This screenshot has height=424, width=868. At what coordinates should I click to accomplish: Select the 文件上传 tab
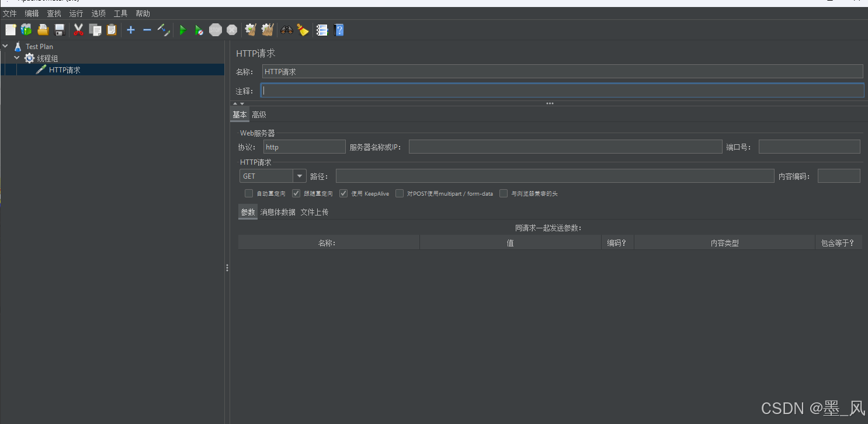(x=314, y=212)
